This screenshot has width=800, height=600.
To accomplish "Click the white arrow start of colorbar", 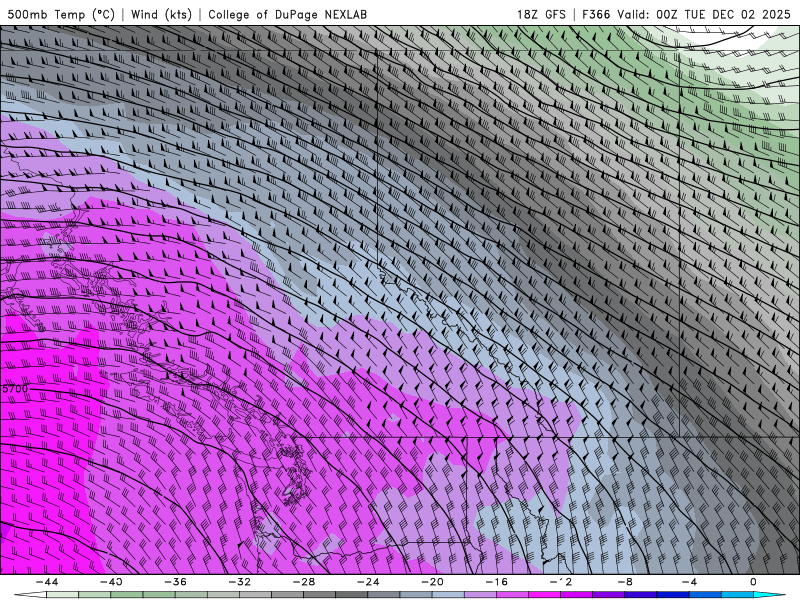I will [30, 595].
